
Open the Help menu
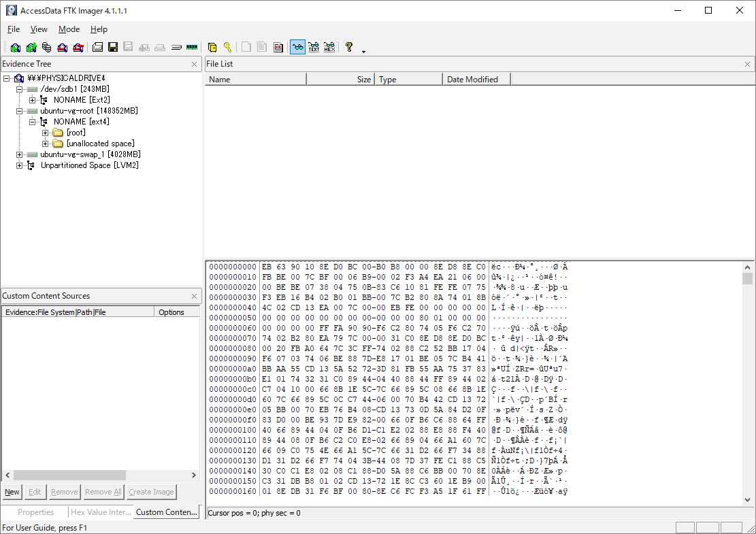[x=99, y=29]
